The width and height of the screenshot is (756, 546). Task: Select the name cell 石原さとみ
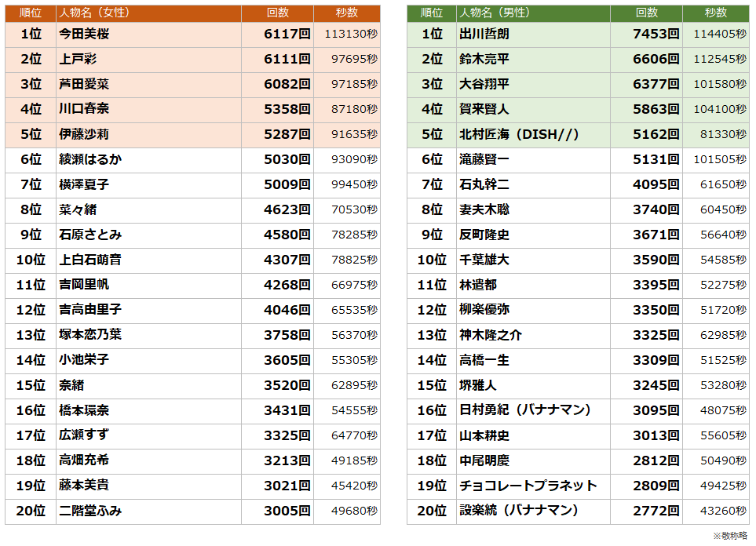tap(90, 235)
